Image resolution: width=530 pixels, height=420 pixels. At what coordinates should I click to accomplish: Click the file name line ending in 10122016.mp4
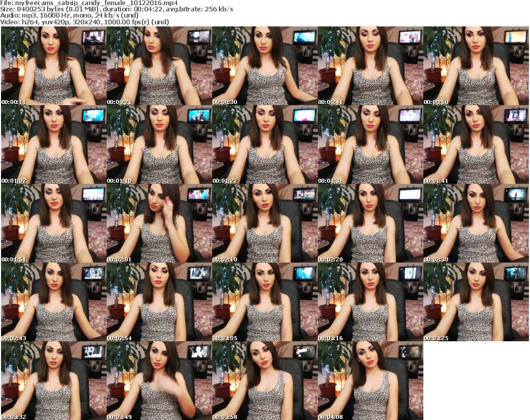pyautogui.click(x=89, y=3)
